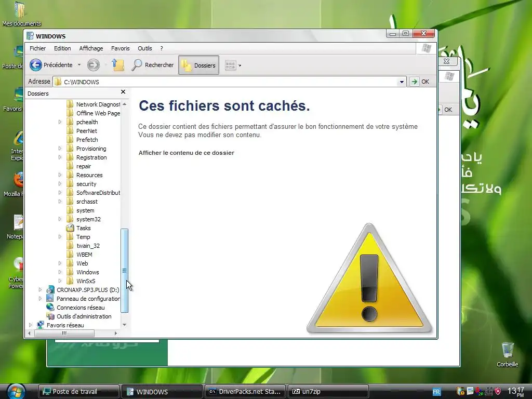
Task: Select the Outils d'administration icon
Action: [x=50, y=316]
